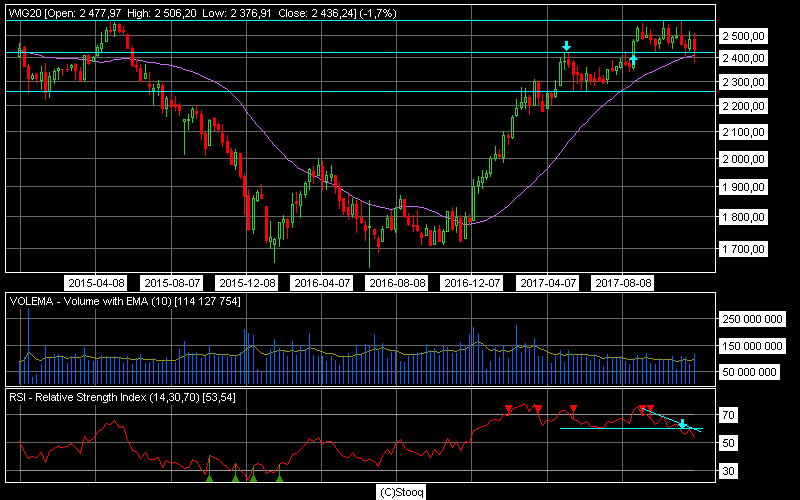Click the 2016-04-07 date label
Image resolution: width=800 pixels, height=500 pixels.
pos(322,283)
